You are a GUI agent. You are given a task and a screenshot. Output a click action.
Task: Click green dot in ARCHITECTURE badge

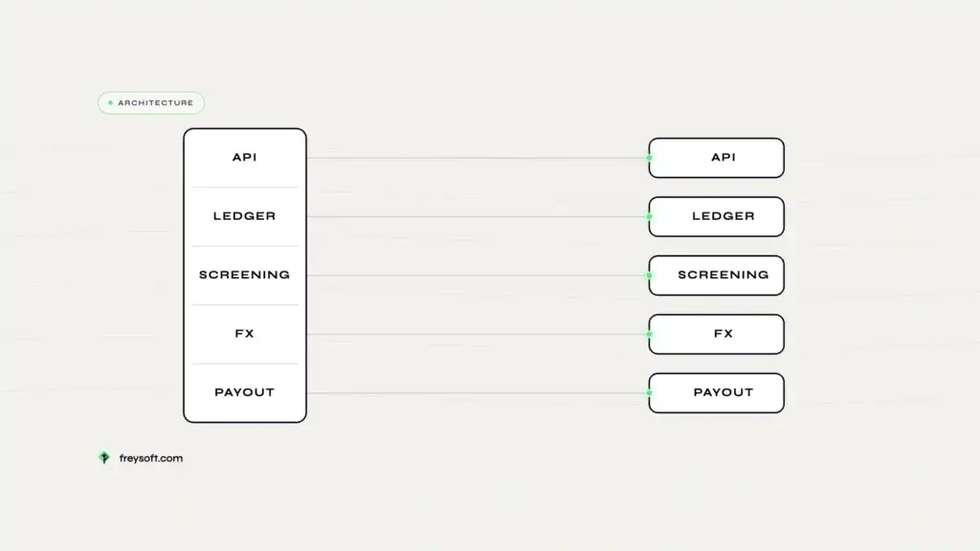pos(111,103)
